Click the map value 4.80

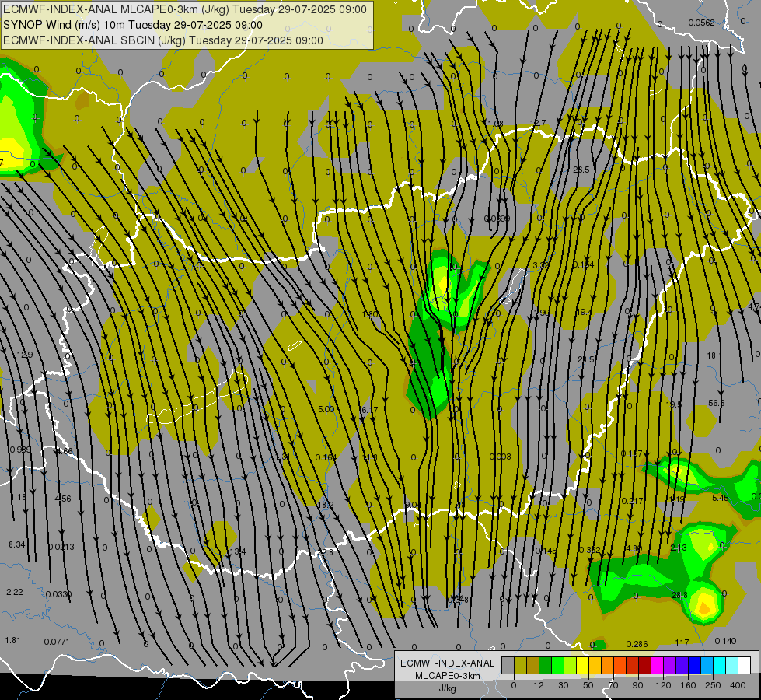point(634,548)
